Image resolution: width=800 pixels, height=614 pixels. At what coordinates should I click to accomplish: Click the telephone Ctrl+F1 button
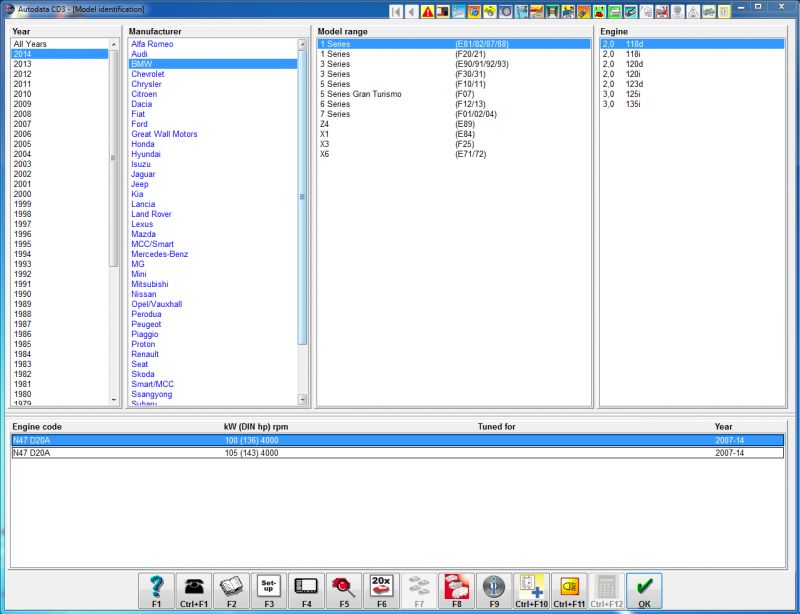[x=194, y=591]
